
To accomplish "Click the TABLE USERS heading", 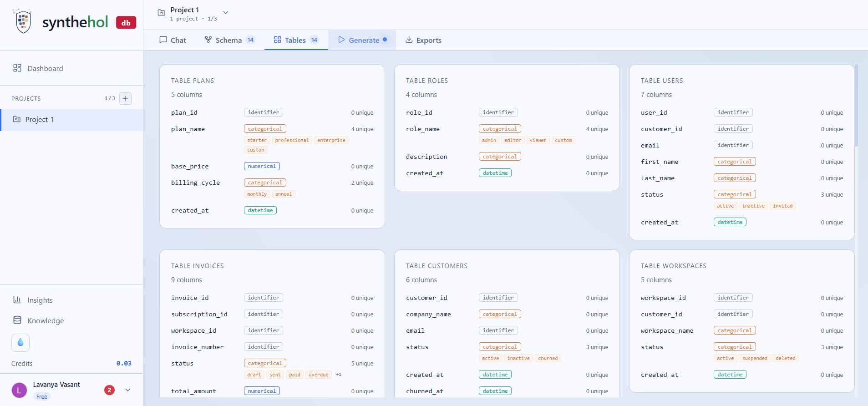I will coord(662,81).
